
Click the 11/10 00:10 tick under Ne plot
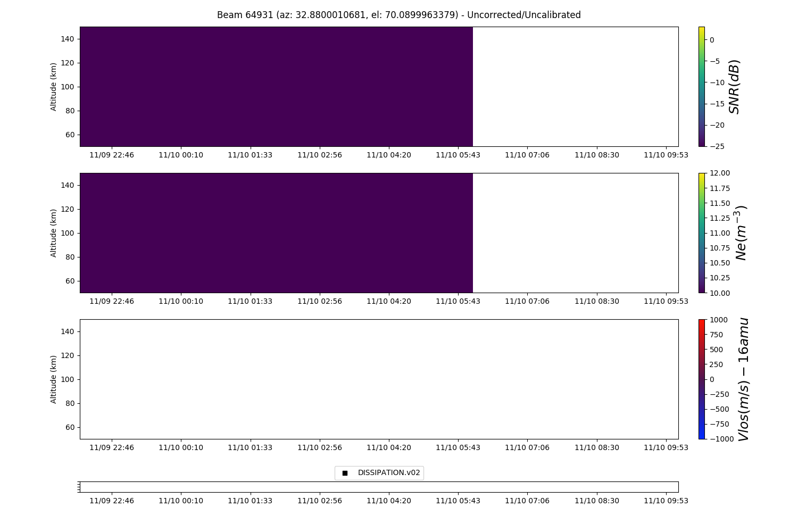181,301
